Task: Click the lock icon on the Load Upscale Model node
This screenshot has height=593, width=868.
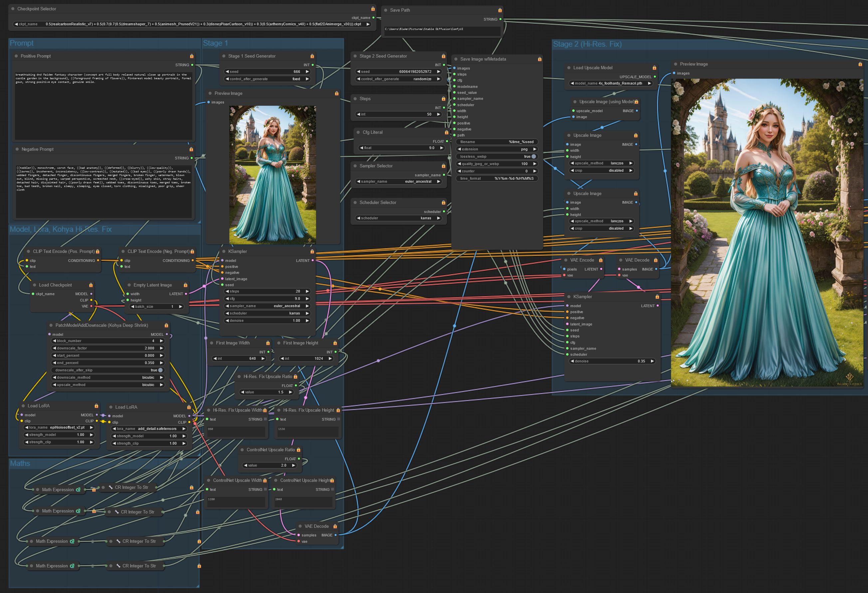Action: pyautogui.click(x=654, y=68)
